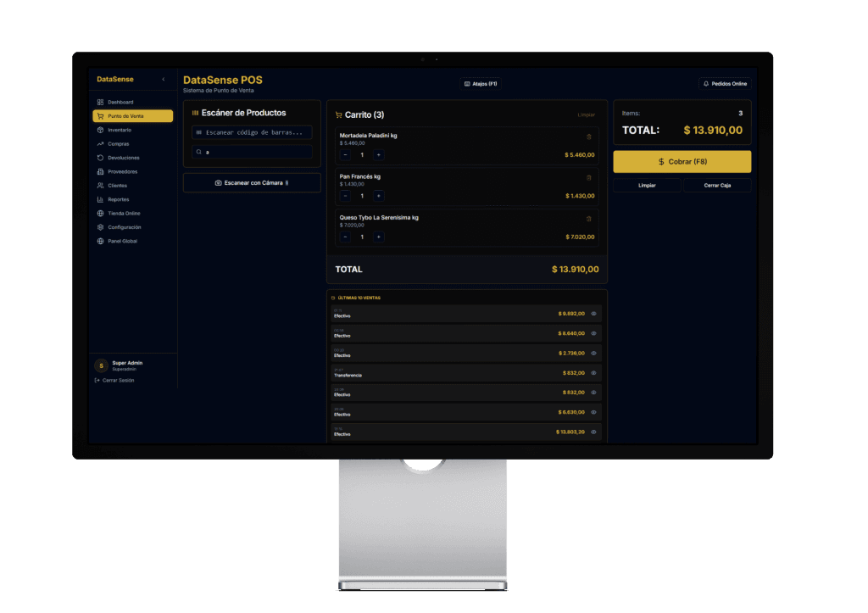The height and width of the screenshot is (613, 868).
Task: Decrease quantity of Queso Tybo La Serenísima
Action: [346, 237]
